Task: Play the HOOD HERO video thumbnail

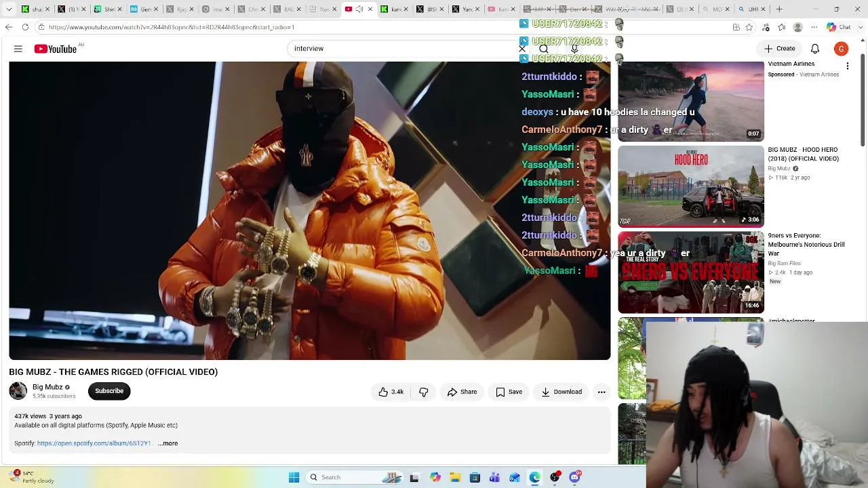Action: tap(691, 186)
